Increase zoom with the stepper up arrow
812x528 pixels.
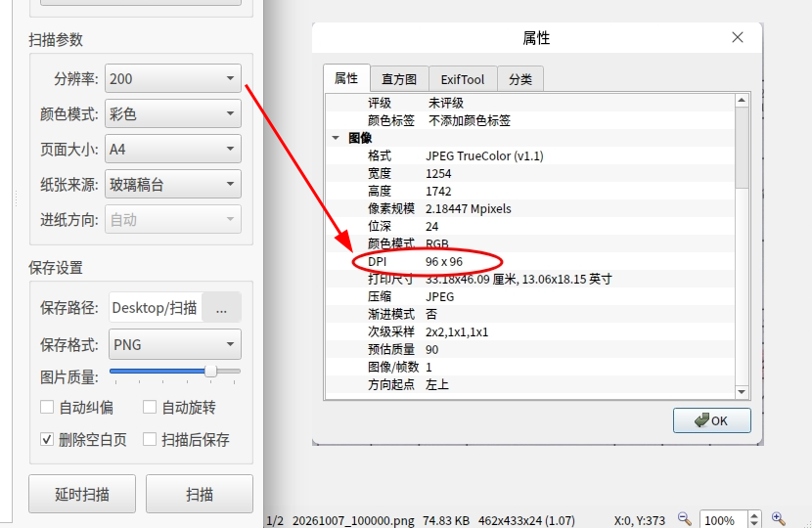coord(754,515)
